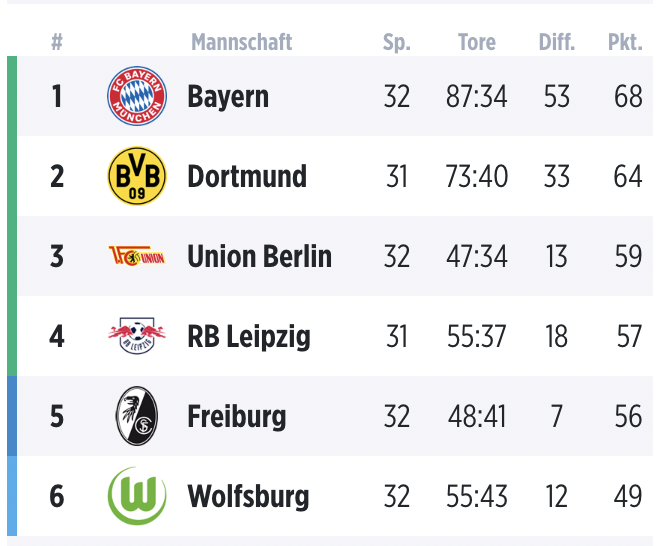Open the Bayern team link

[x=228, y=97]
